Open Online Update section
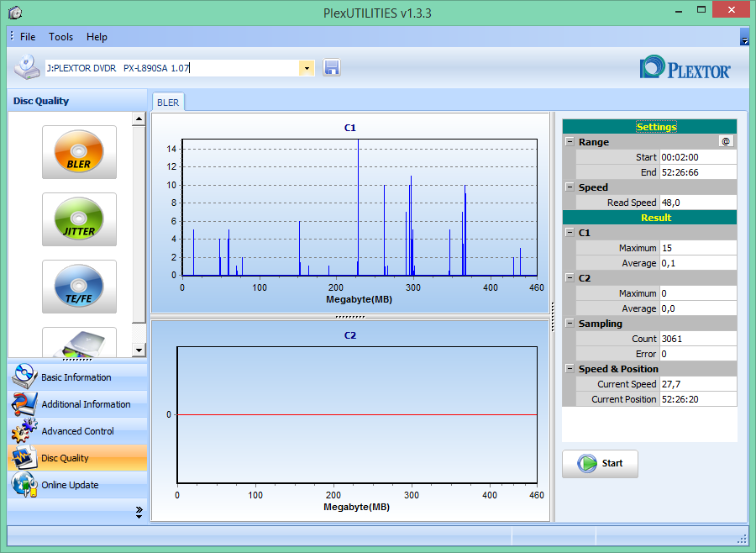This screenshot has height=553, width=756. point(77,485)
